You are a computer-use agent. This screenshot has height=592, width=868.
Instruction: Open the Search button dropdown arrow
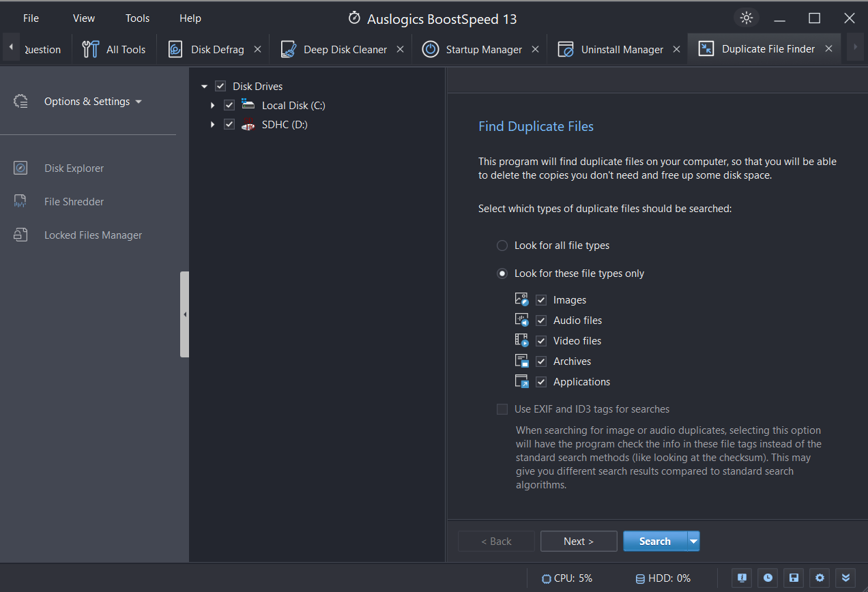694,542
